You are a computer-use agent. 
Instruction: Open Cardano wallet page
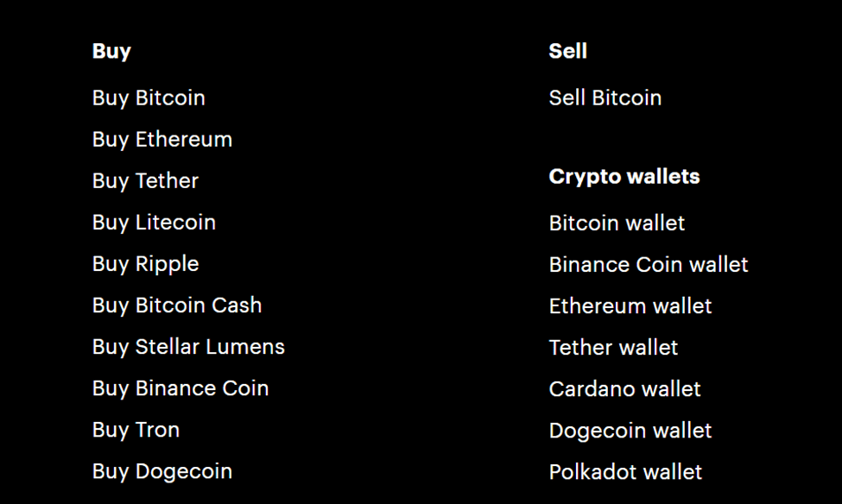click(625, 389)
